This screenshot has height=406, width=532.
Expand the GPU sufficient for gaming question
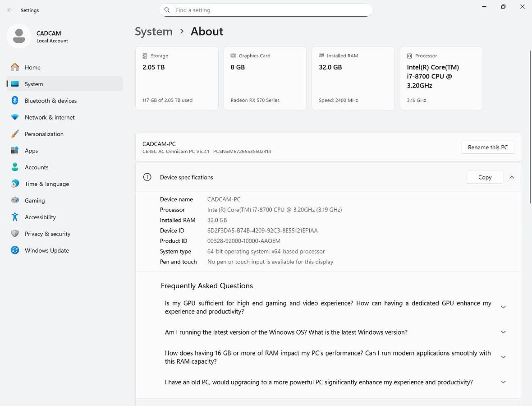pos(503,307)
